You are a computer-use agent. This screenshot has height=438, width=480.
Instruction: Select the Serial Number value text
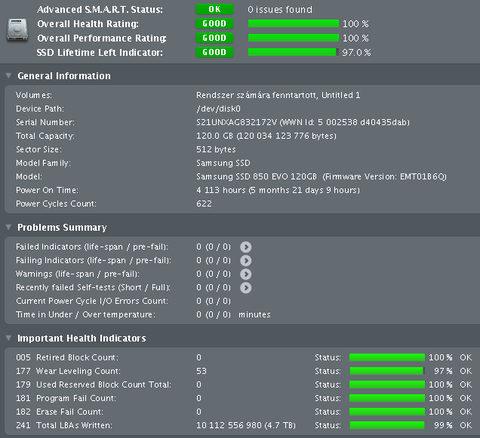click(x=303, y=122)
